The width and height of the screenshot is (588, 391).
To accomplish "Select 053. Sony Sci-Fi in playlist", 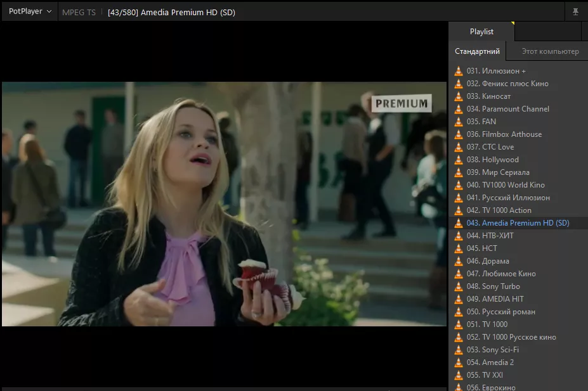I will 519,350.
